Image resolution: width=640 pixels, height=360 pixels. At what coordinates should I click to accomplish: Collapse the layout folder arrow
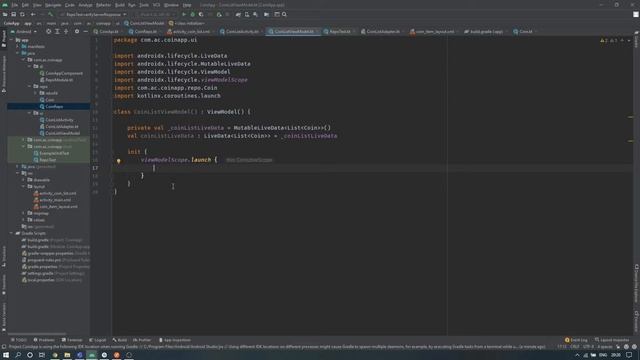[24, 187]
